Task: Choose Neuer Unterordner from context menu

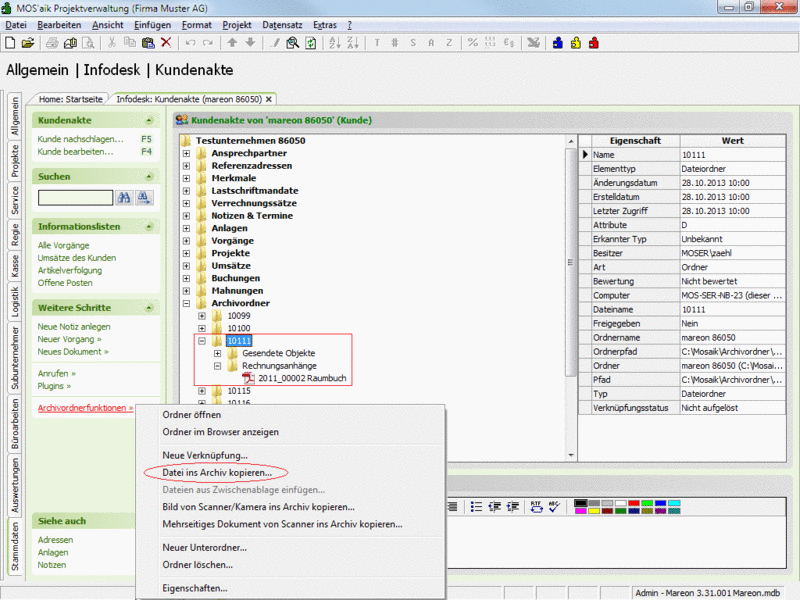Action: tap(204, 547)
